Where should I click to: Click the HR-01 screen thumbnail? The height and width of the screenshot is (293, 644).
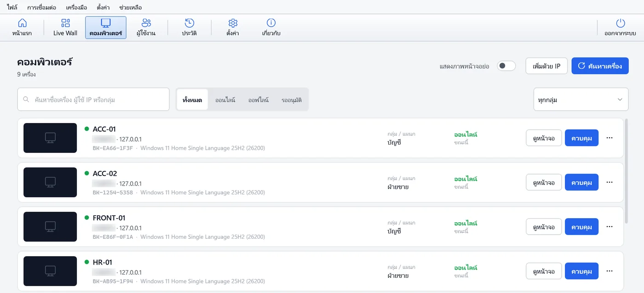click(50, 271)
